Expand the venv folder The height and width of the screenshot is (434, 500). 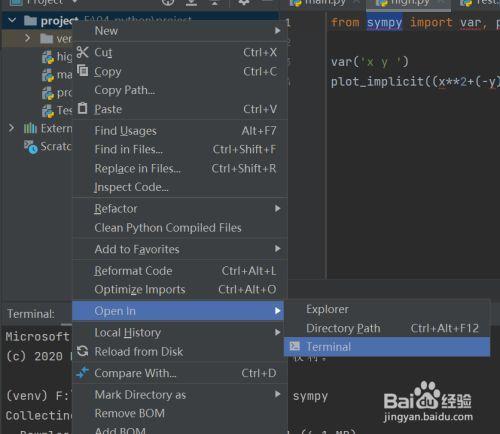point(28,38)
